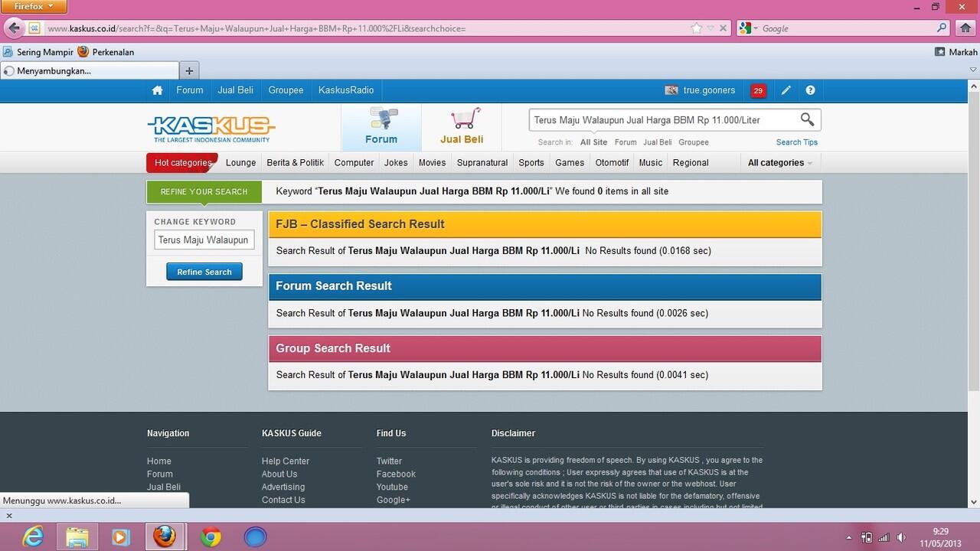Open list all tabs dropdown
The image size is (980, 551).
pos(972,70)
